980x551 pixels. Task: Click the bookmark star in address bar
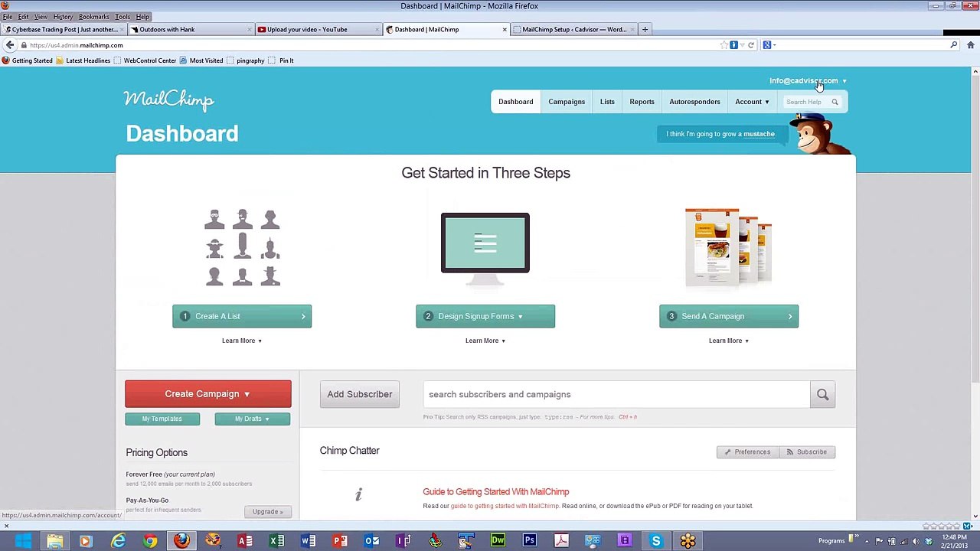click(724, 45)
